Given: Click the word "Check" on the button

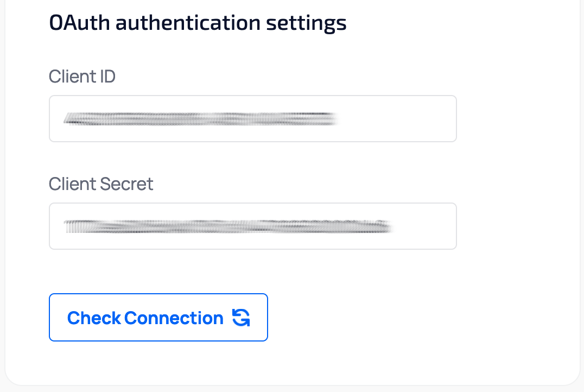Looking at the screenshot, I should tap(94, 318).
